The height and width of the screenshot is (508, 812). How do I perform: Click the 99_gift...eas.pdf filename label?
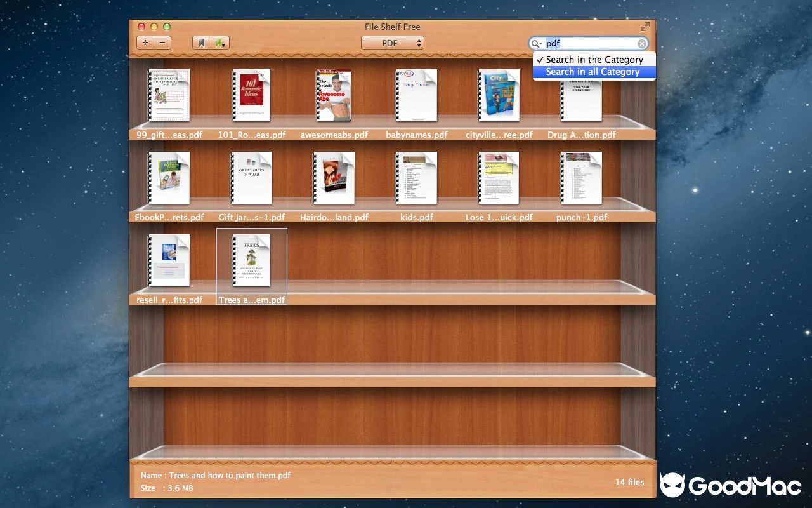click(x=169, y=135)
